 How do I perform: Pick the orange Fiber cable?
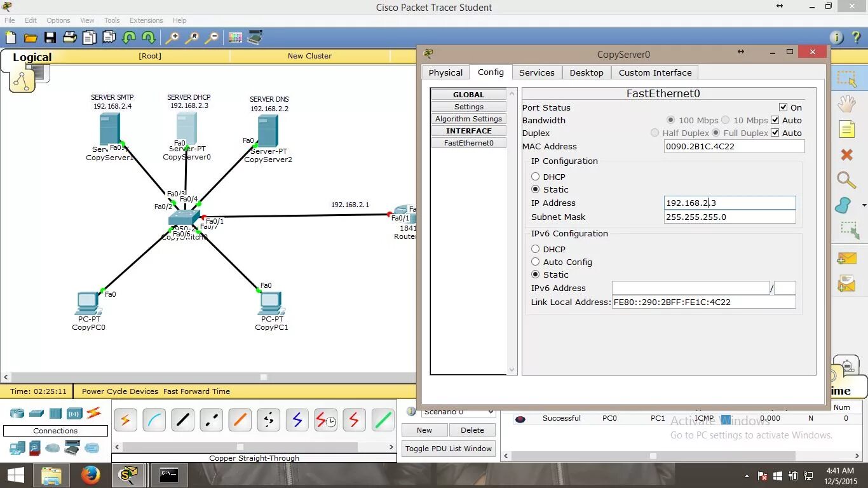tap(240, 420)
